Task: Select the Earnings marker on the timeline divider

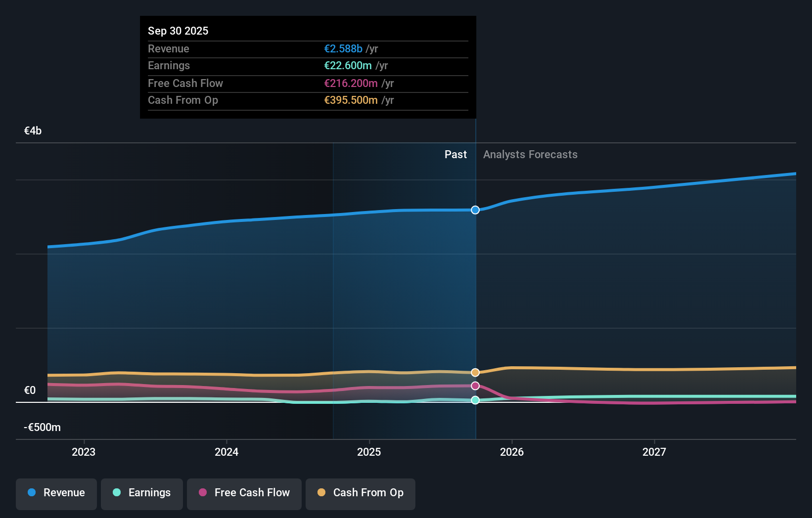Action: coord(475,400)
